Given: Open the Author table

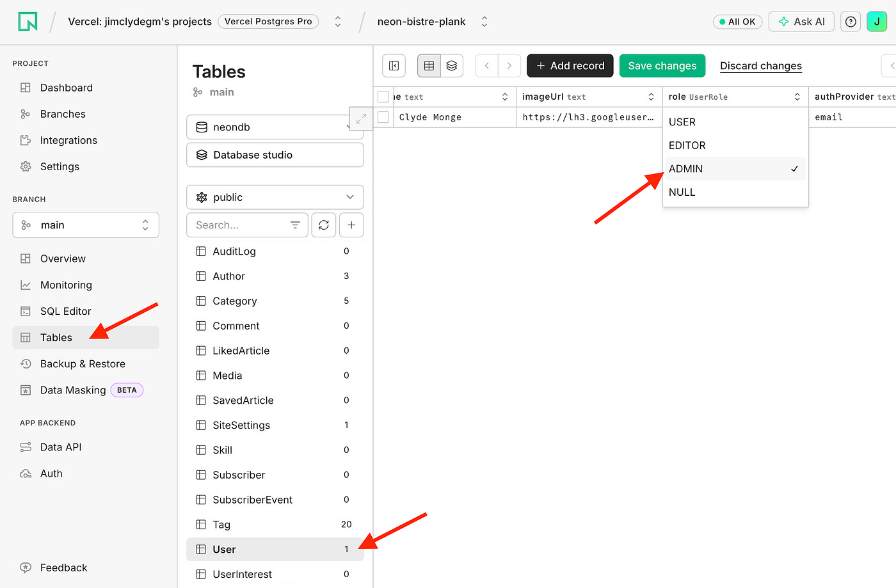Looking at the screenshot, I should (x=275, y=276).
